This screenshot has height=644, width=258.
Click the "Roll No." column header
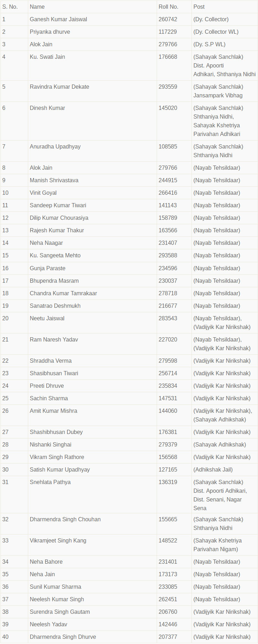coord(168,7)
